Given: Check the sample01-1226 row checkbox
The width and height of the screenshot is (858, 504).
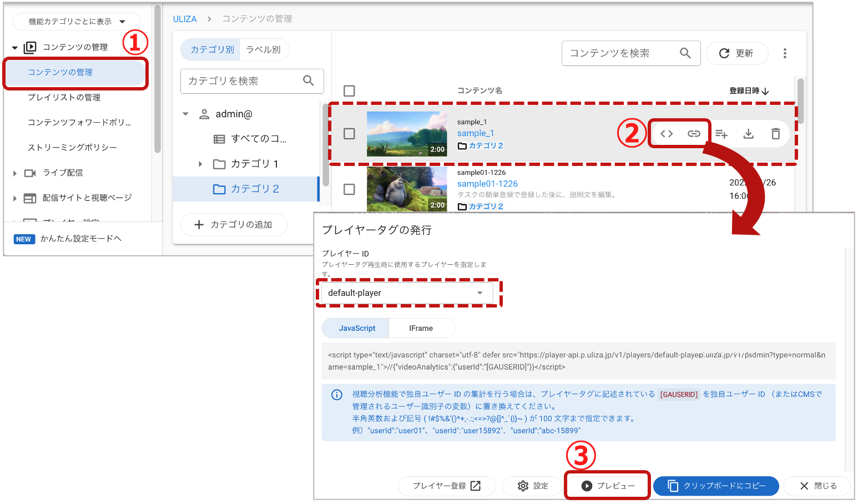Looking at the screenshot, I should click(x=349, y=189).
